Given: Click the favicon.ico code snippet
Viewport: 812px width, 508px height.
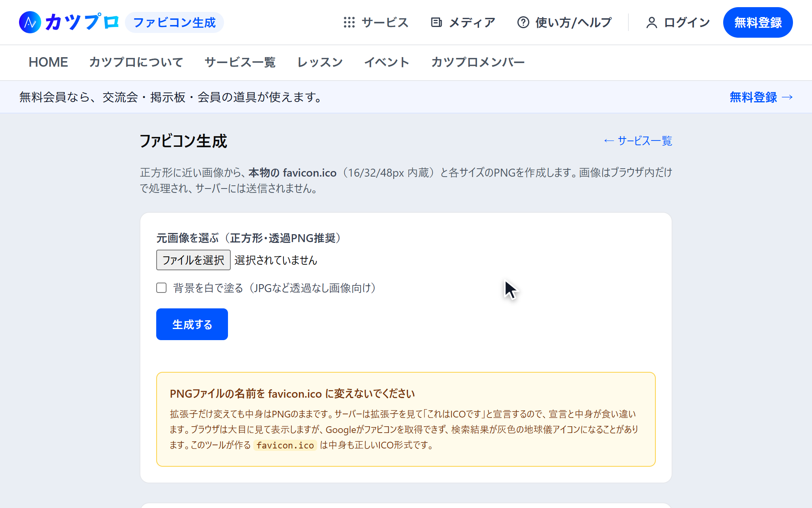Looking at the screenshot, I should point(285,445).
